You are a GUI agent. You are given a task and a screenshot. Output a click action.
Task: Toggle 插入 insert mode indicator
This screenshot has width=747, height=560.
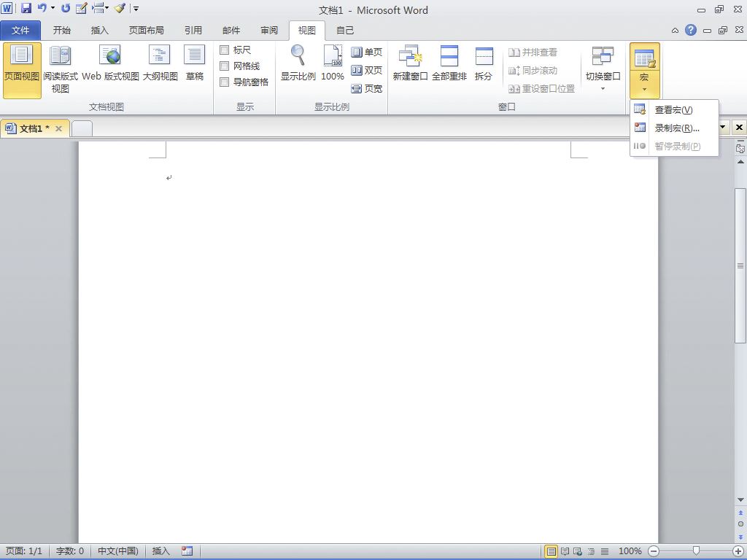160,551
